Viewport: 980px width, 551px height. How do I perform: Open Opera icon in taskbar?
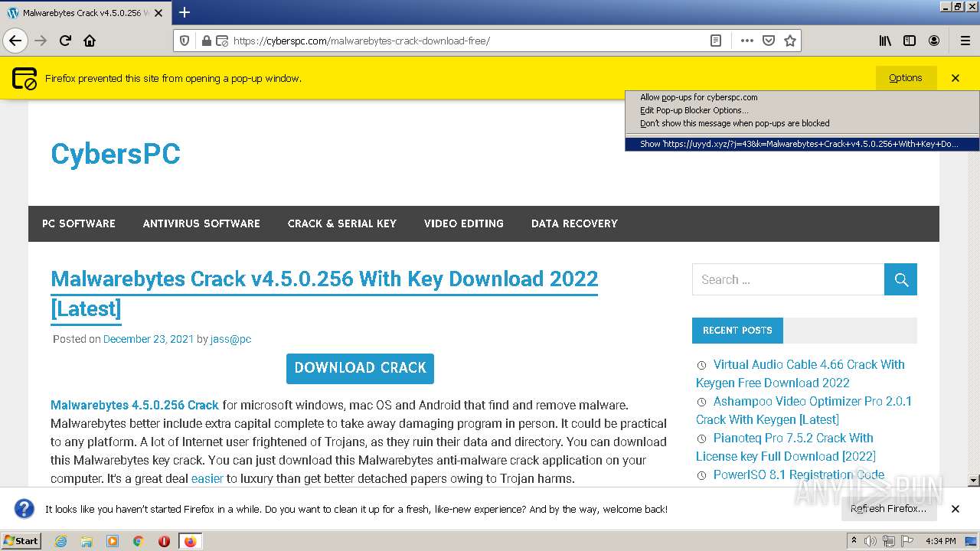tap(164, 541)
